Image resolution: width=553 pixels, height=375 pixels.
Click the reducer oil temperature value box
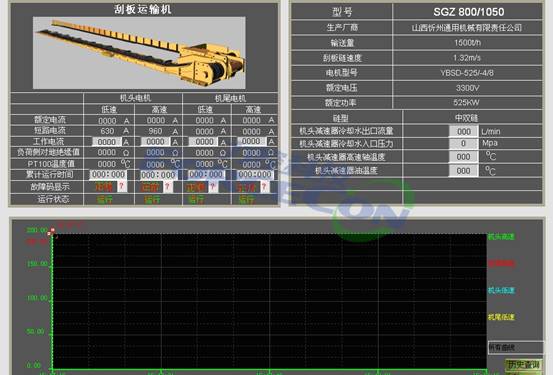click(x=463, y=171)
